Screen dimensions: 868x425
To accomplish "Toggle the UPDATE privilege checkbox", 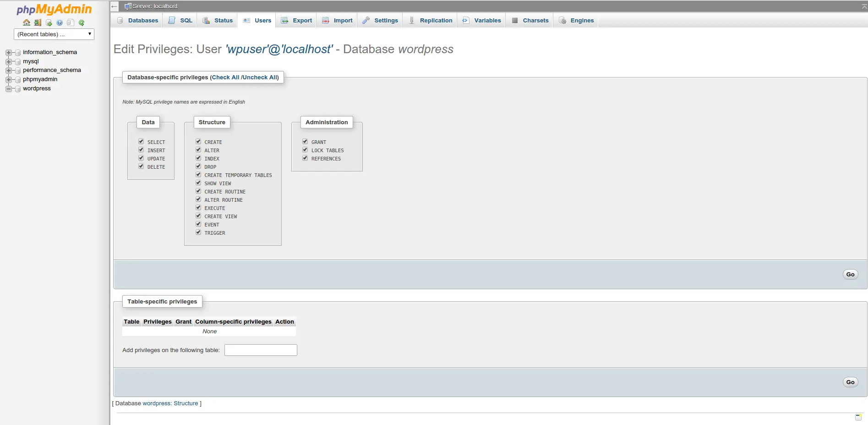I will tap(141, 158).
